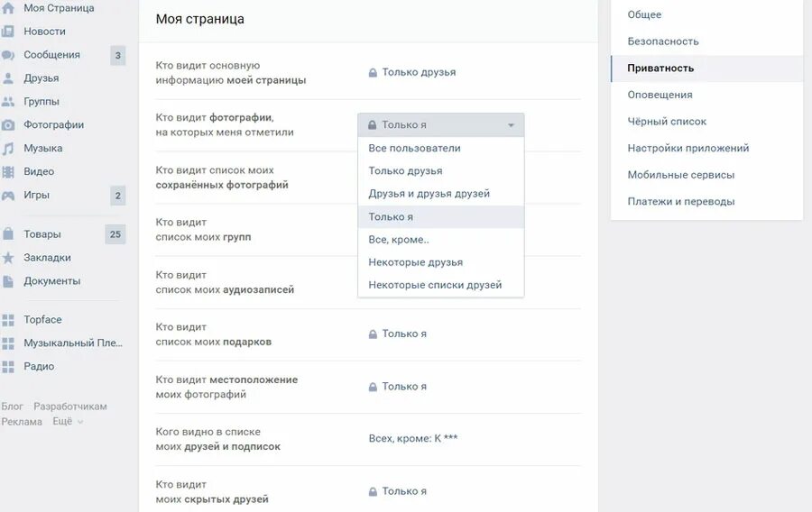Click the Photos camera icon

(8, 125)
